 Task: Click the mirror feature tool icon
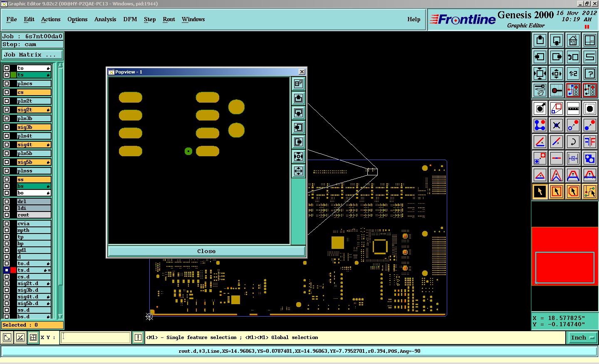[590, 142]
